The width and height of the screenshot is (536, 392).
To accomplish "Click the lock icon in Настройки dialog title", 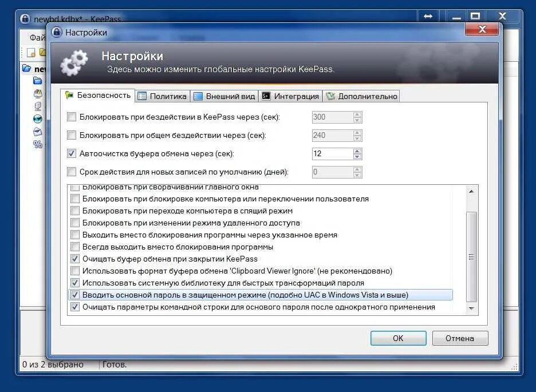I will (56, 33).
